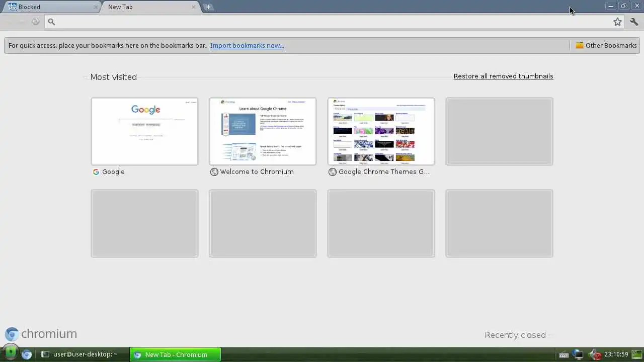The image size is (644, 362).
Task: Minimize the Chromium window
Action: pos(611,6)
